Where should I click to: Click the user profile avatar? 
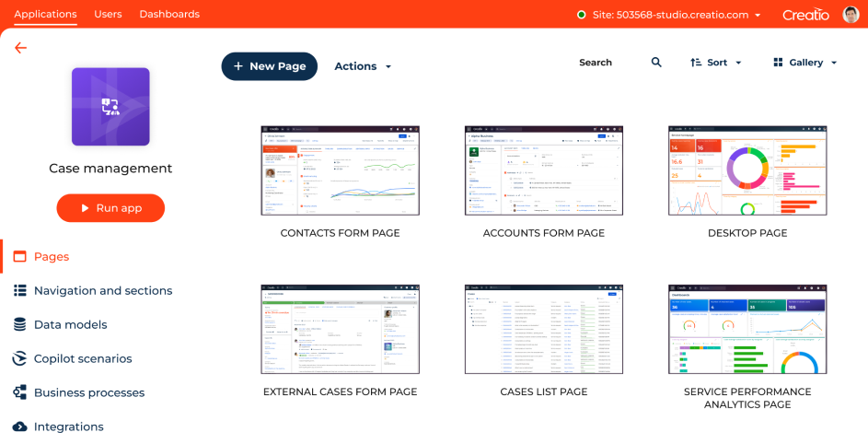(851, 15)
